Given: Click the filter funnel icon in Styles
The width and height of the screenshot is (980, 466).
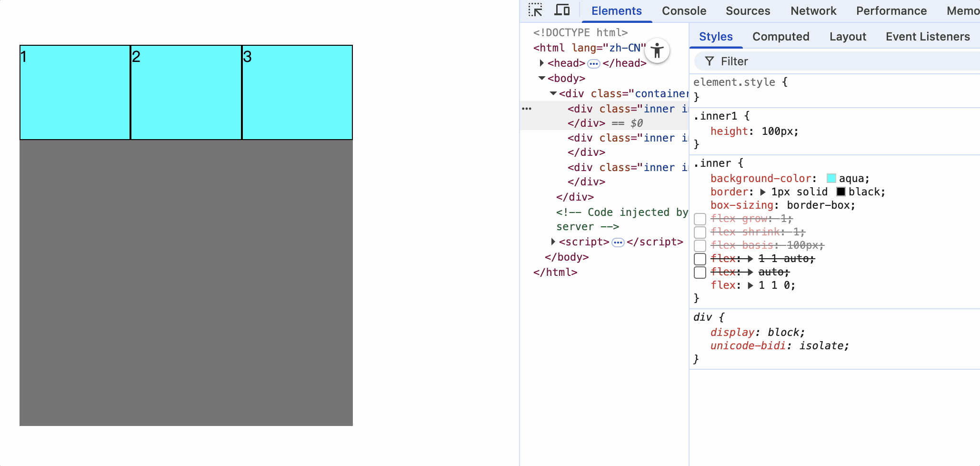Looking at the screenshot, I should 710,61.
